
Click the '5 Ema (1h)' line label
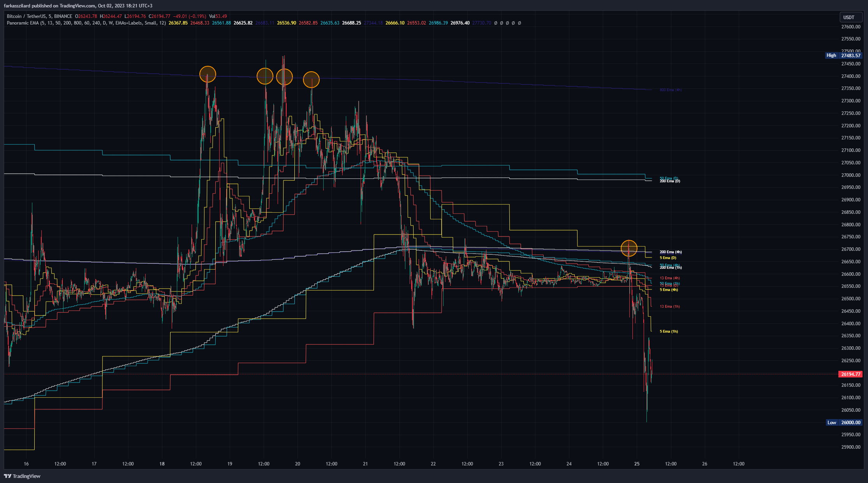[x=669, y=331]
